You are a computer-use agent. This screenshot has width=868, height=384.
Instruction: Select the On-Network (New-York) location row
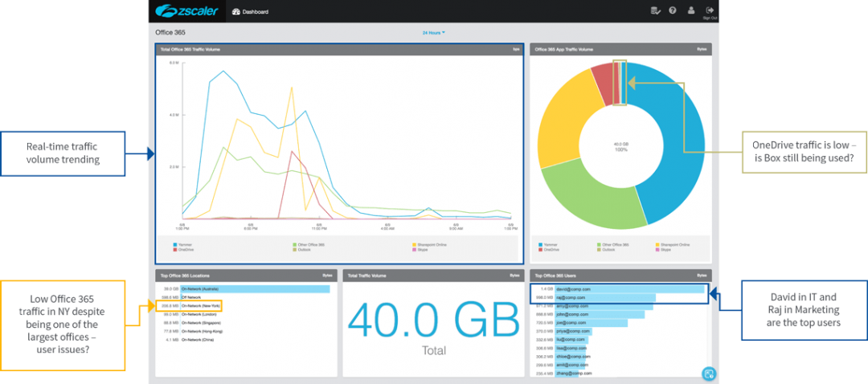(x=201, y=306)
